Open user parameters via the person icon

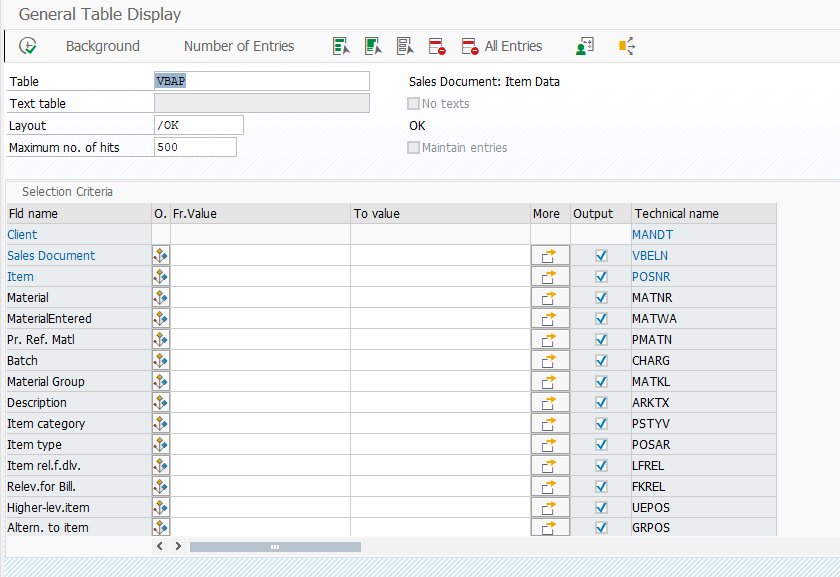pos(584,45)
